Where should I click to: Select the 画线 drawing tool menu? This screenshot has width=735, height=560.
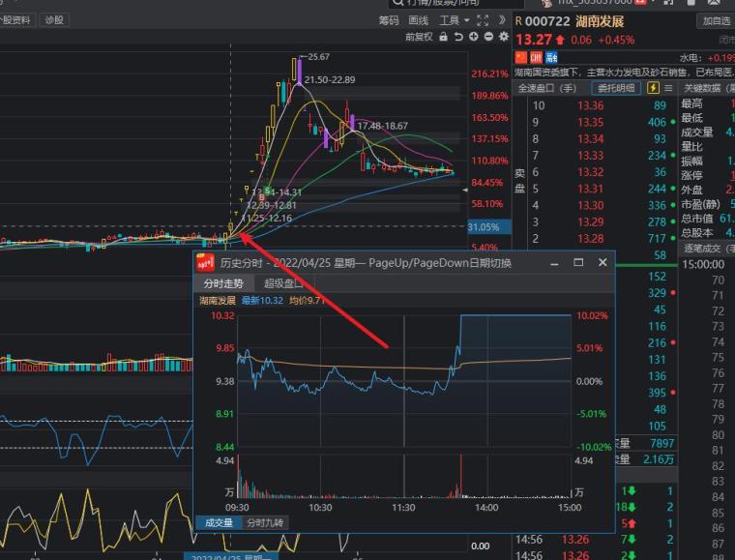coord(418,20)
